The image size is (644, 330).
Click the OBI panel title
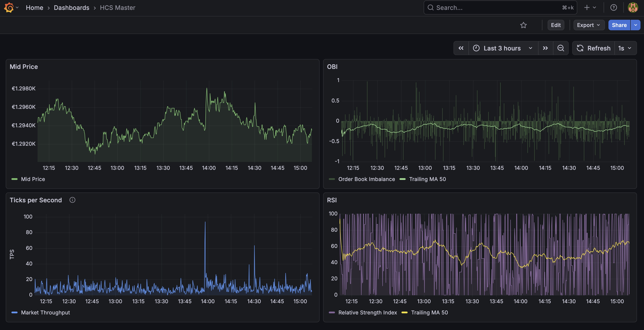332,67
